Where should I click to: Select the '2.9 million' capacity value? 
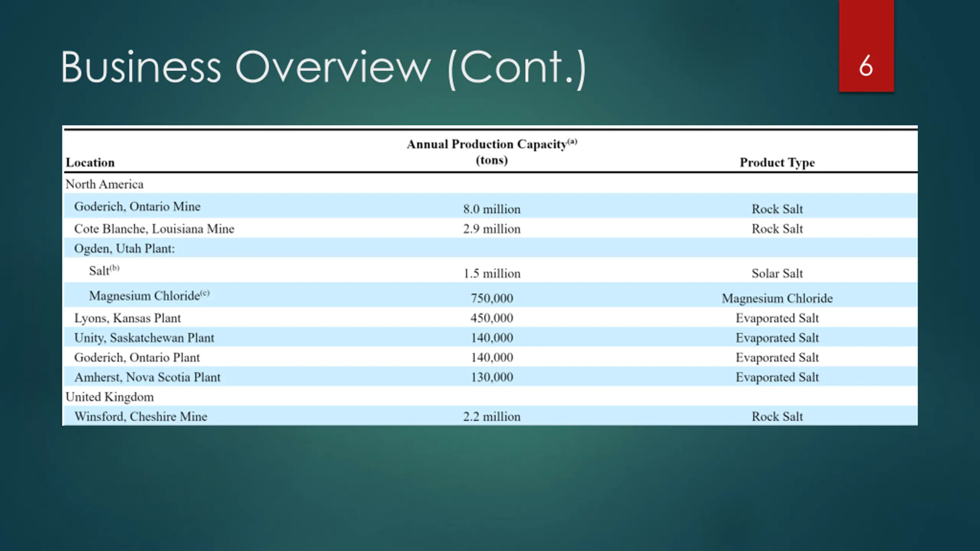492,229
